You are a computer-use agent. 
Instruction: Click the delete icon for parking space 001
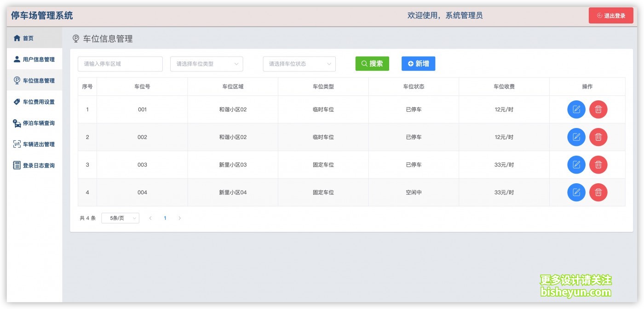598,110
